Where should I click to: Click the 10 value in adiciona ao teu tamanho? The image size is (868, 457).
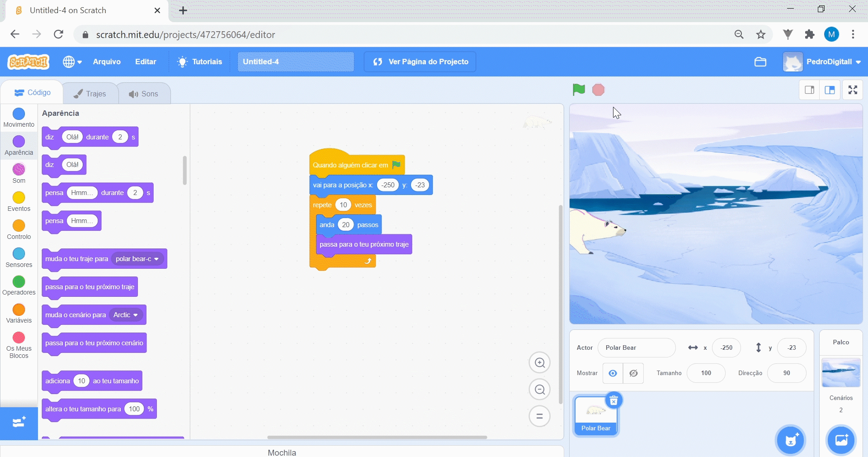point(81,381)
